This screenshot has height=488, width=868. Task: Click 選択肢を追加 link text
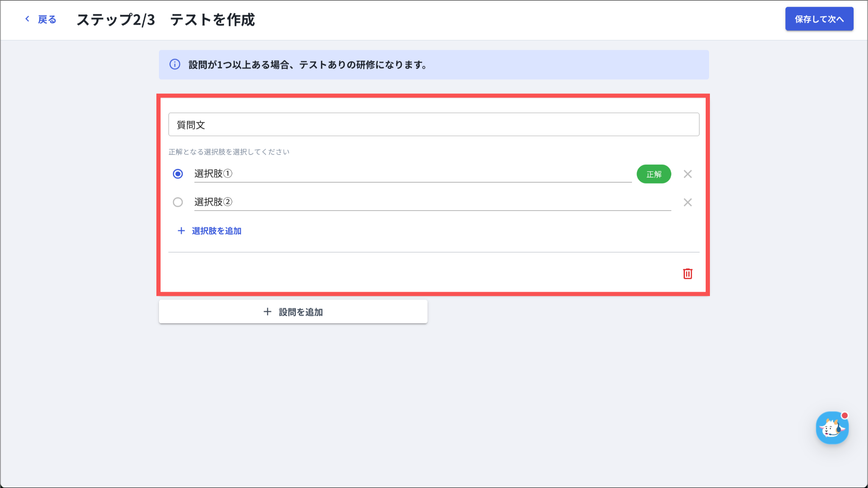pos(217,231)
